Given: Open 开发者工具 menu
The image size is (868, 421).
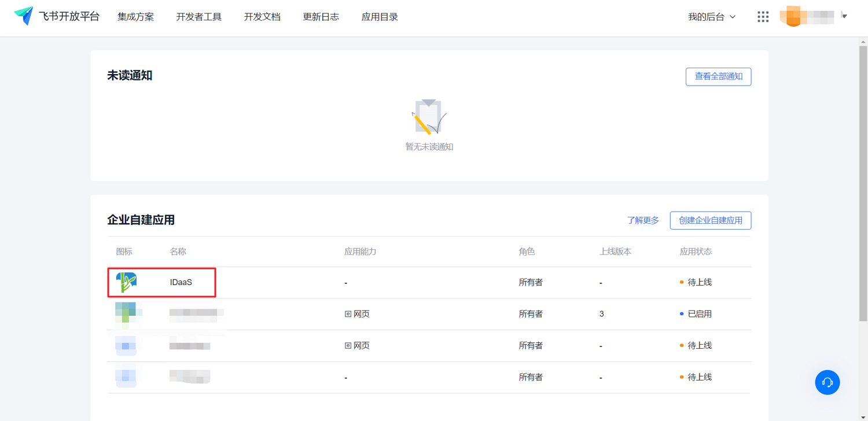Looking at the screenshot, I should pyautogui.click(x=199, y=17).
